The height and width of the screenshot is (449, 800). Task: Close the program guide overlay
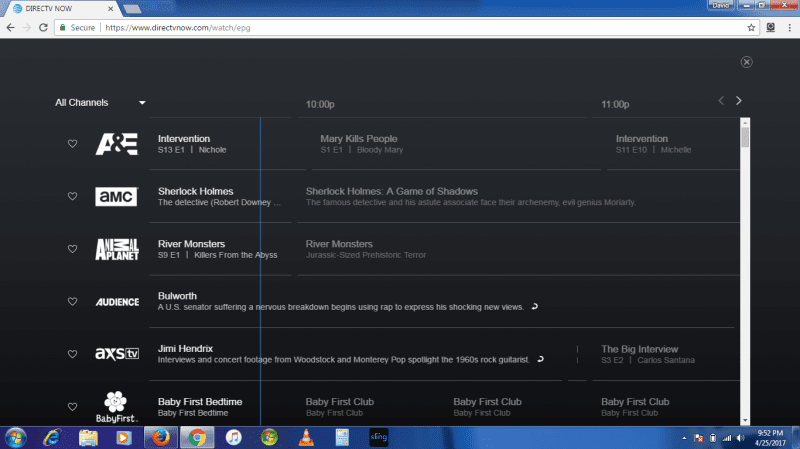coord(746,62)
